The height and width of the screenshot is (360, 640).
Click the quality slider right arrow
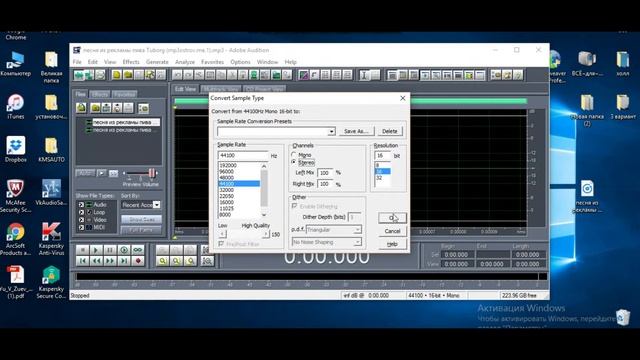(x=266, y=234)
